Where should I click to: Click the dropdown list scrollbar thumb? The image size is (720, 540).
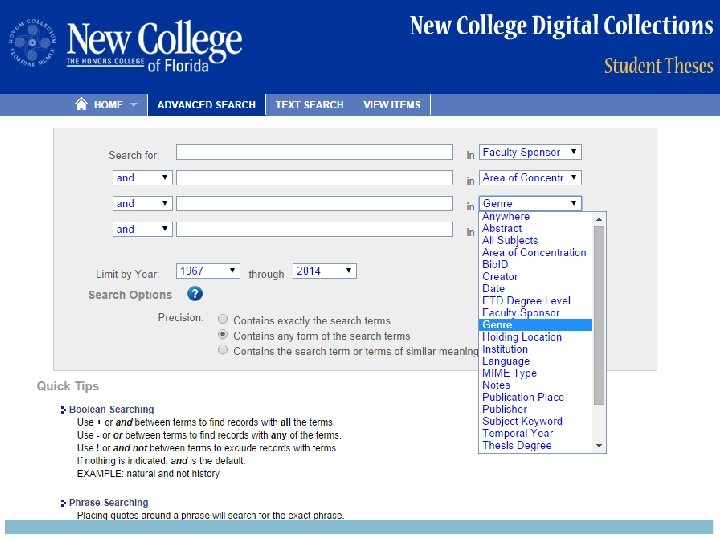[x=599, y=315]
